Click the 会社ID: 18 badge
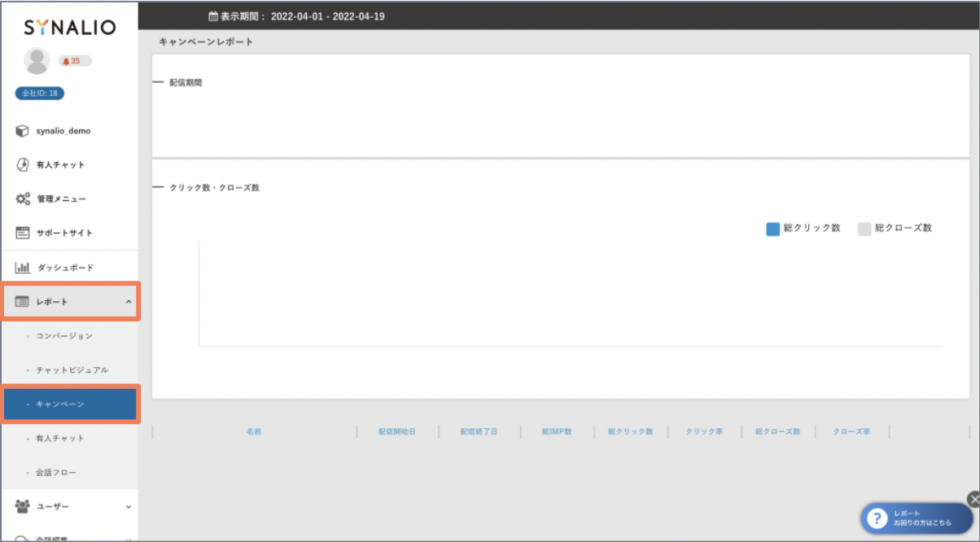Image resolution: width=980 pixels, height=542 pixels. tap(40, 94)
